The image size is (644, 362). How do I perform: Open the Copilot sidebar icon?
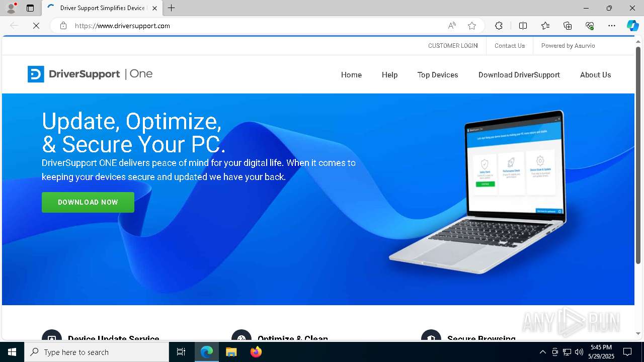tap(632, 26)
